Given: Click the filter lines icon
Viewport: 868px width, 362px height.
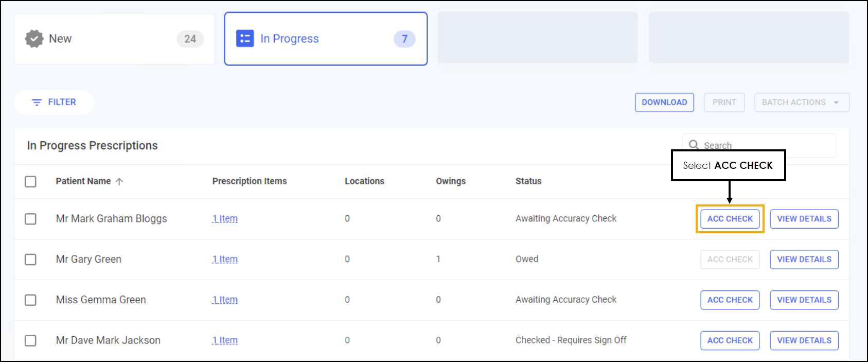Looking at the screenshot, I should 37,102.
